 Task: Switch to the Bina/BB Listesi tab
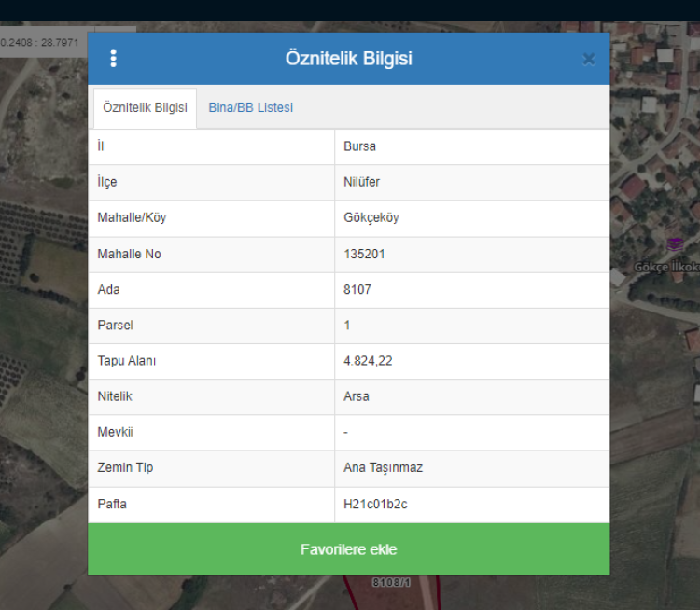coord(250,107)
